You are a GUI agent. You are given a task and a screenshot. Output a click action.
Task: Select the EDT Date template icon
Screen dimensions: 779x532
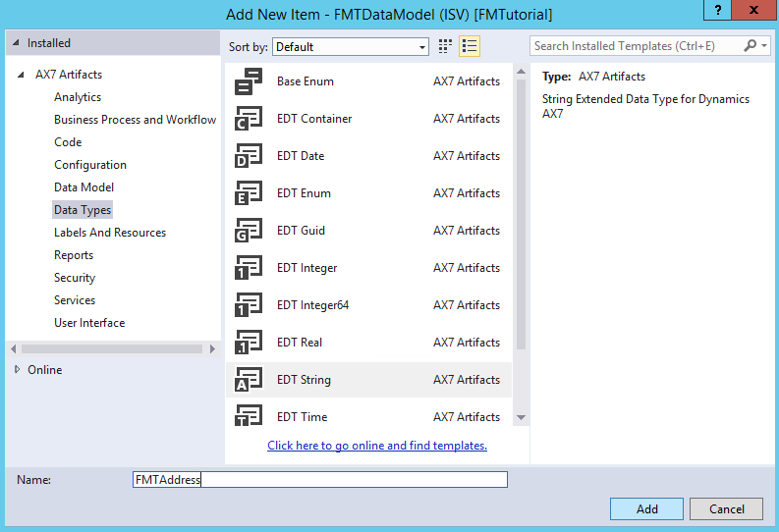tap(248, 156)
